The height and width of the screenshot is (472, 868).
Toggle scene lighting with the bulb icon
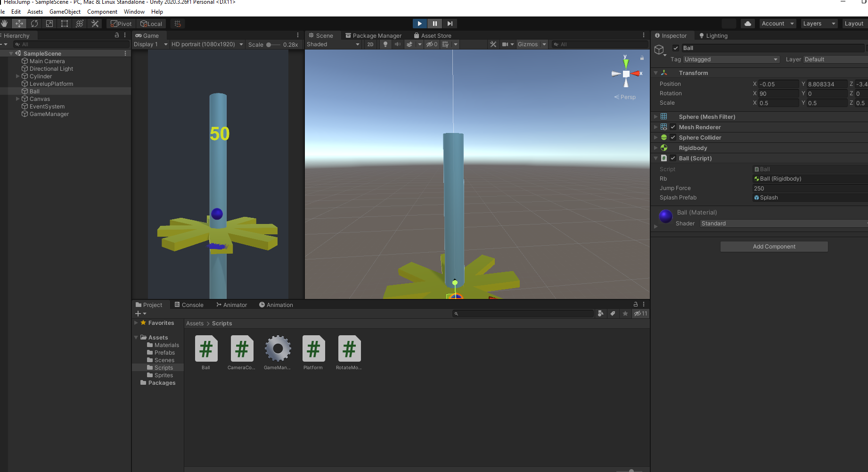(385, 44)
